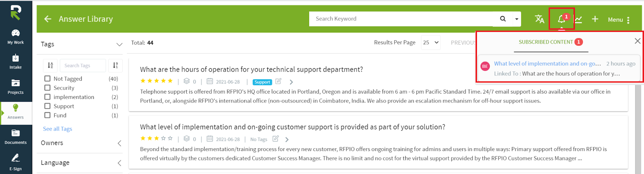Check the Not Tagged checkbox
Screen dimensions: 644x174
47,79
